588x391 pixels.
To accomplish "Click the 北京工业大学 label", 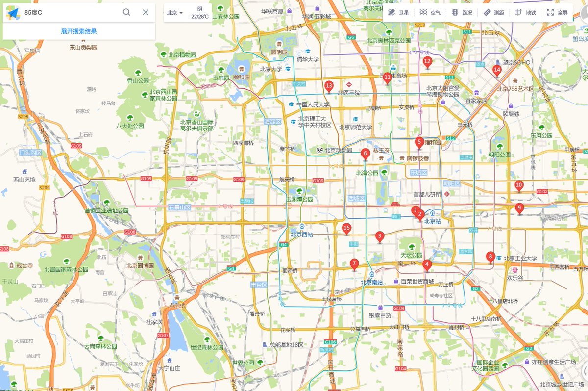I will pyautogui.click(x=520, y=258).
